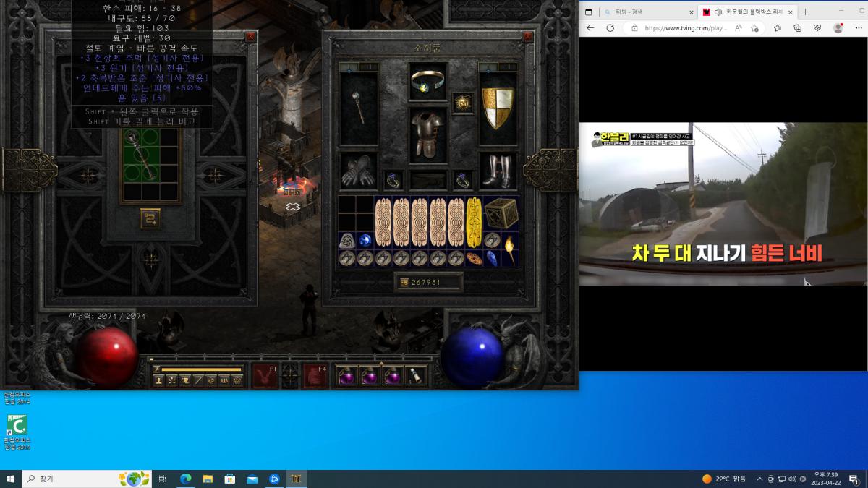
Task: Select the right-click skill F4 button
Action: pos(314,376)
